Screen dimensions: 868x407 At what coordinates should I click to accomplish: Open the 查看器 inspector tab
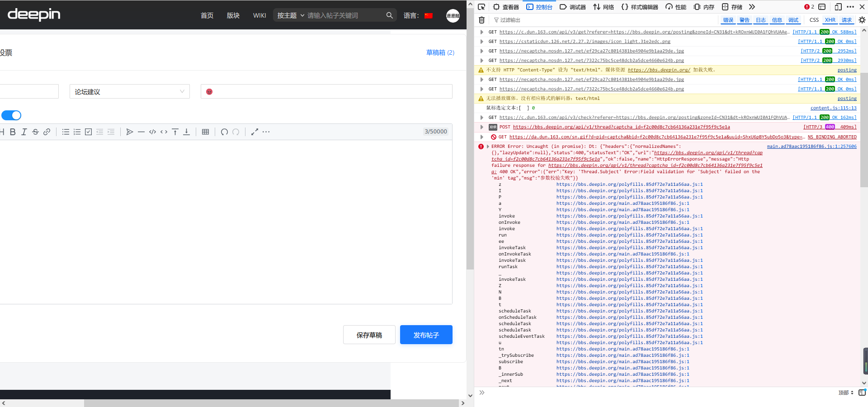click(506, 7)
